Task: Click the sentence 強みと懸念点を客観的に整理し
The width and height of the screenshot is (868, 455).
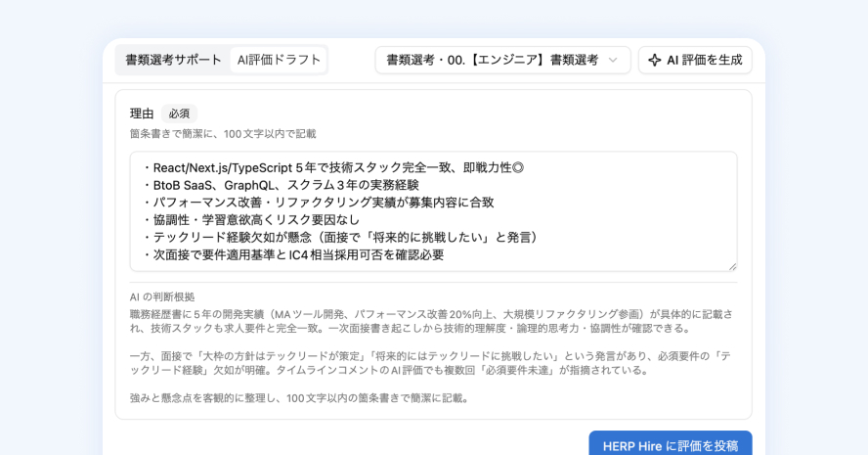Action: pyautogui.click(x=299, y=398)
